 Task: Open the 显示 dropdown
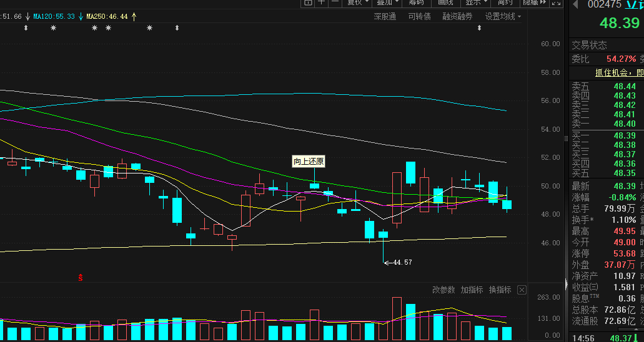point(477,2)
